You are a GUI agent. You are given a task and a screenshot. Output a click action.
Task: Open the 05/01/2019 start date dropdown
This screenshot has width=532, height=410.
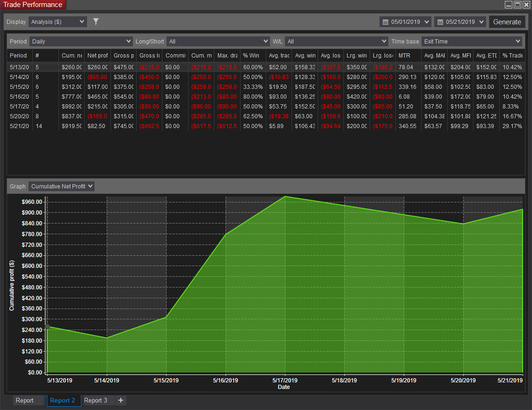click(x=406, y=22)
